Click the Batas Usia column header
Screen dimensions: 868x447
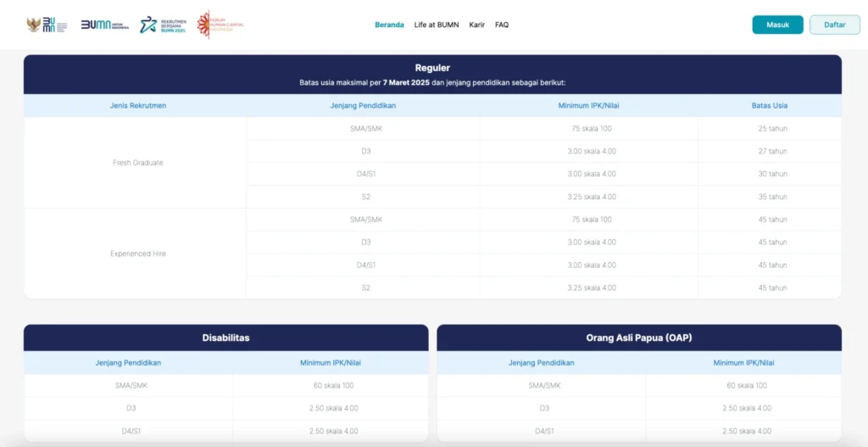click(770, 106)
